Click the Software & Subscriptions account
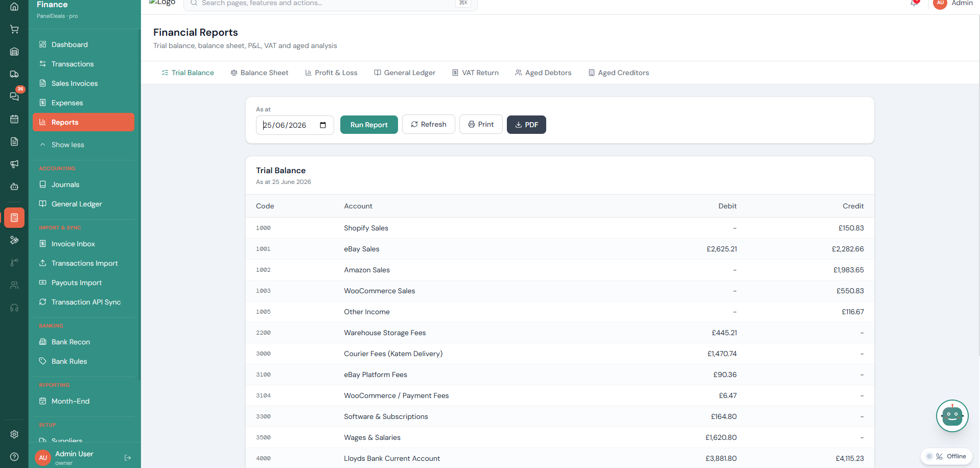Image resolution: width=980 pixels, height=468 pixels. [386, 416]
